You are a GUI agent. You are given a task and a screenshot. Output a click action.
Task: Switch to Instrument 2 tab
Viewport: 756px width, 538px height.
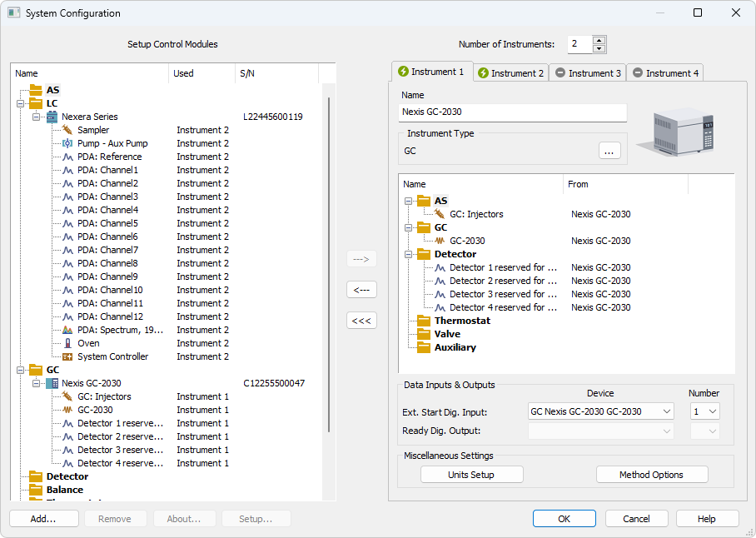tap(511, 73)
